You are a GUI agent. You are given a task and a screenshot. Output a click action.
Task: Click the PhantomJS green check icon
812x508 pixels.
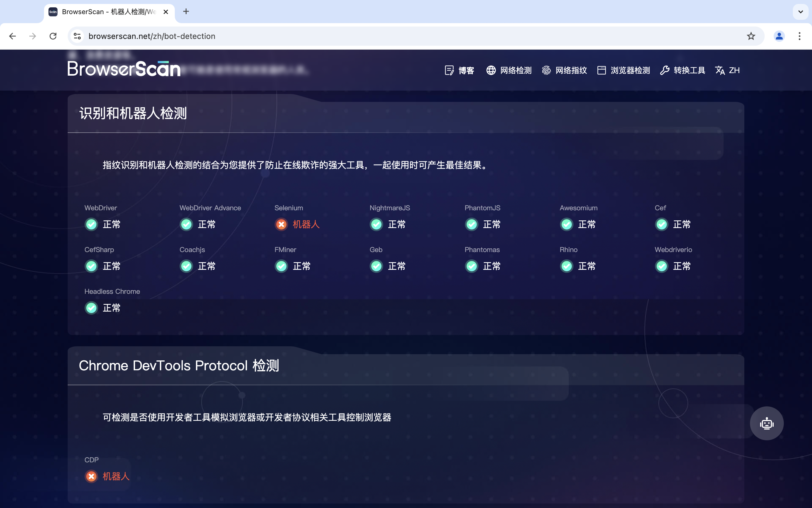tap(471, 224)
